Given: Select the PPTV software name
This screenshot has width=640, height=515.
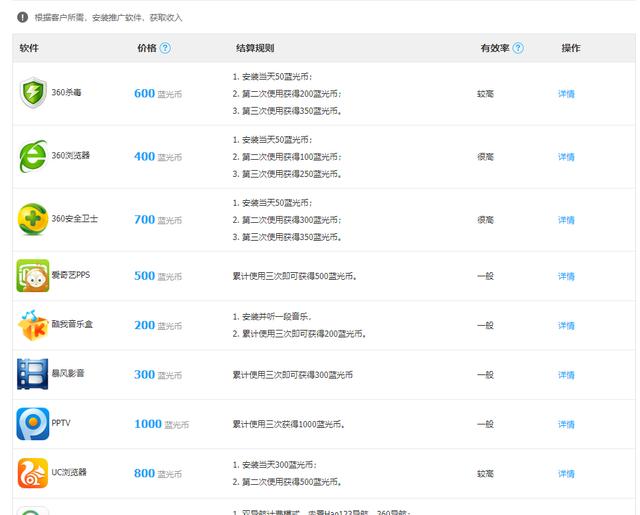Looking at the screenshot, I should point(61,423).
